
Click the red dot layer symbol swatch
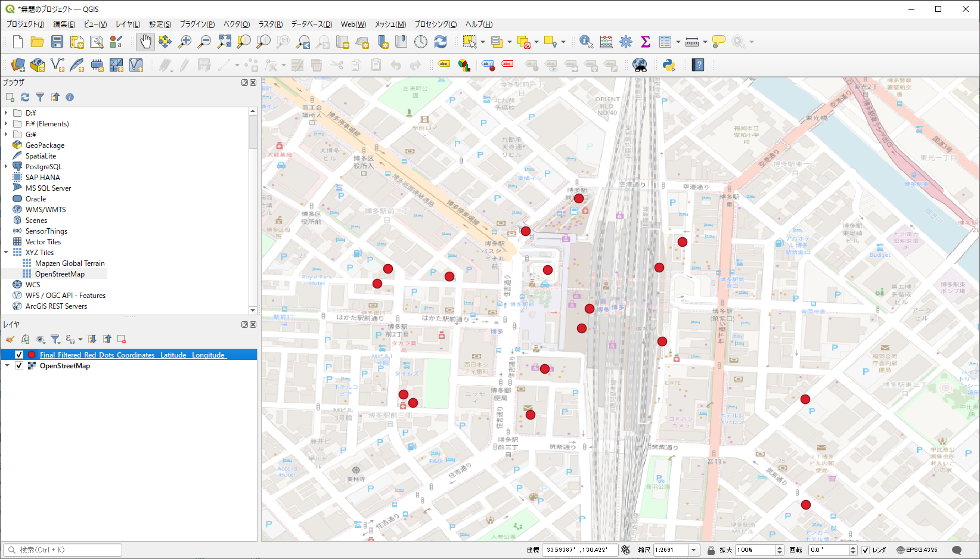pyautogui.click(x=32, y=355)
